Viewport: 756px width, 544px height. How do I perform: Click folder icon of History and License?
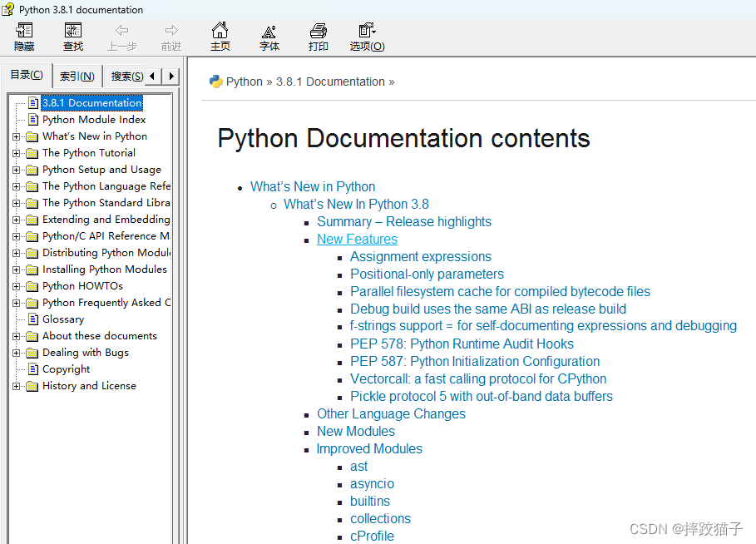[32, 386]
